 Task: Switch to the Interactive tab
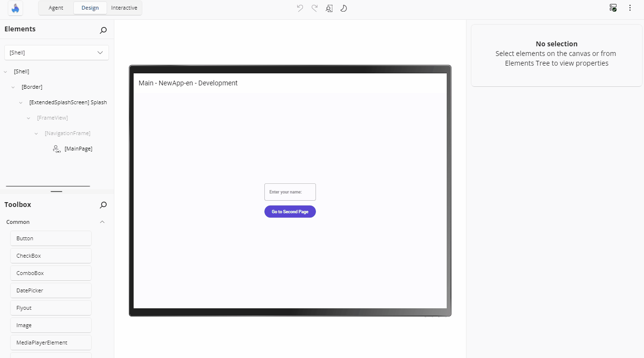[124, 8]
